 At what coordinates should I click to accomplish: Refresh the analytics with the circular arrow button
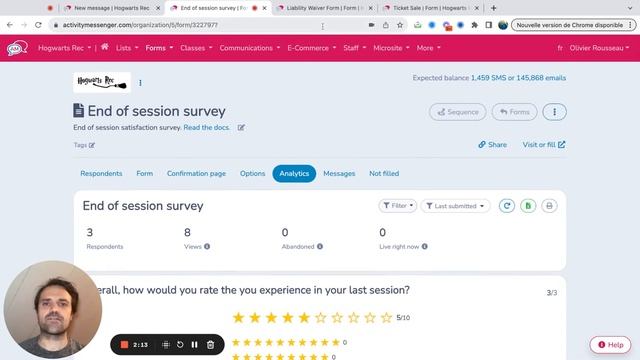[x=507, y=206]
